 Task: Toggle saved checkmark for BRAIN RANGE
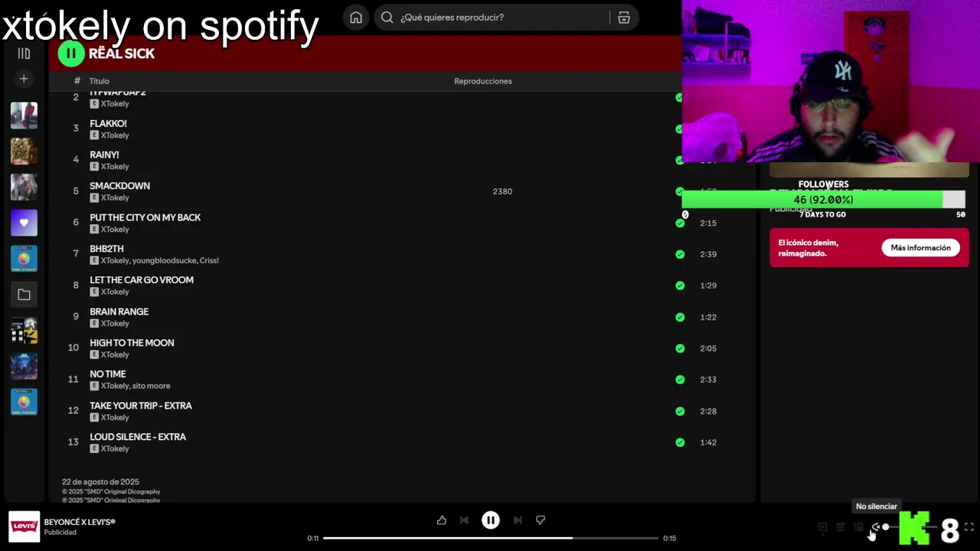pyautogui.click(x=680, y=317)
